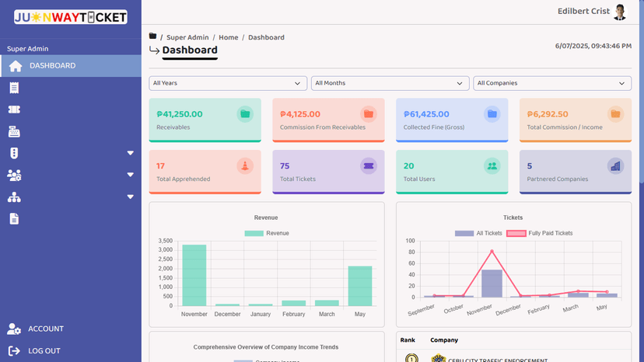
Task: Select Dashboard in the sidebar menu
Action: [52, 66]
